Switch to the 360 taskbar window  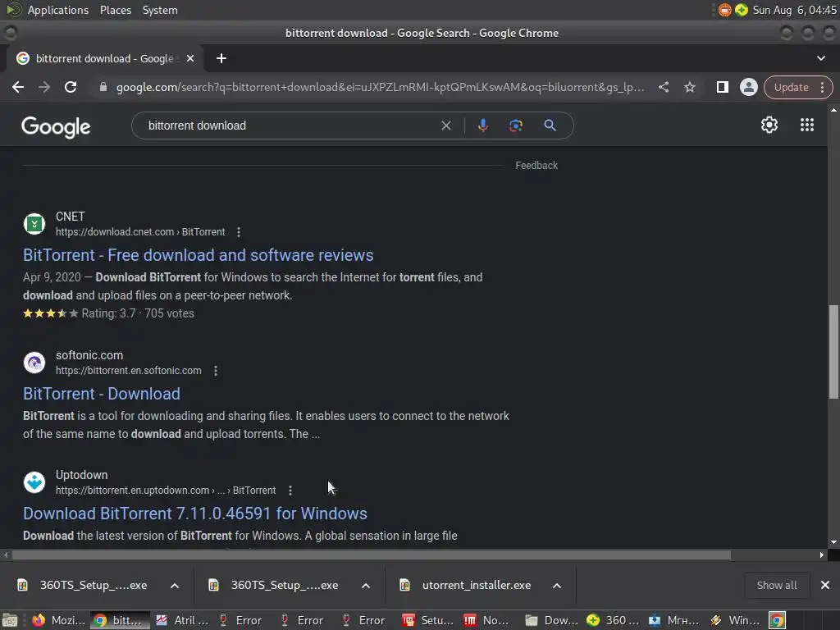[614, 620]
